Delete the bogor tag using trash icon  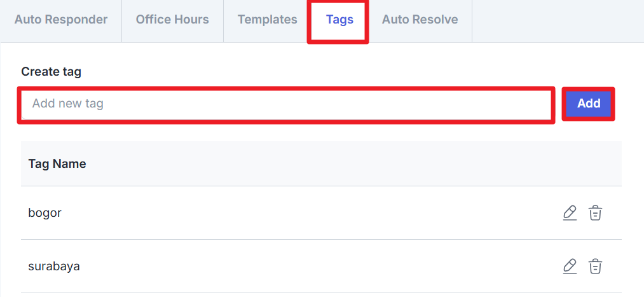pos(595,213)
